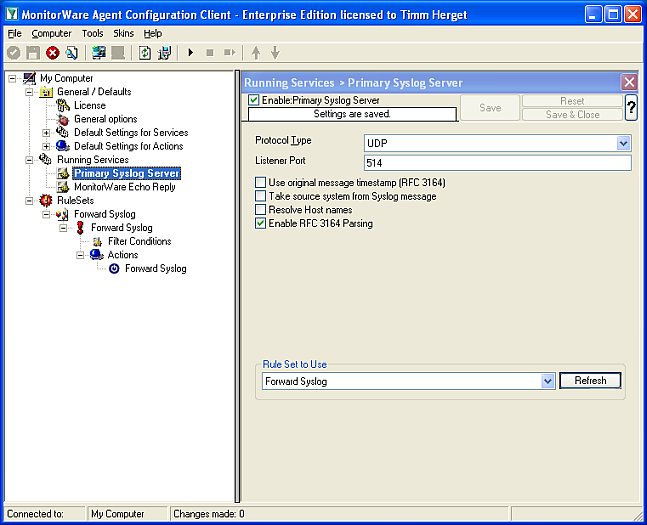
Task: Click the Refresh button
Action: (x=590, y=381)
